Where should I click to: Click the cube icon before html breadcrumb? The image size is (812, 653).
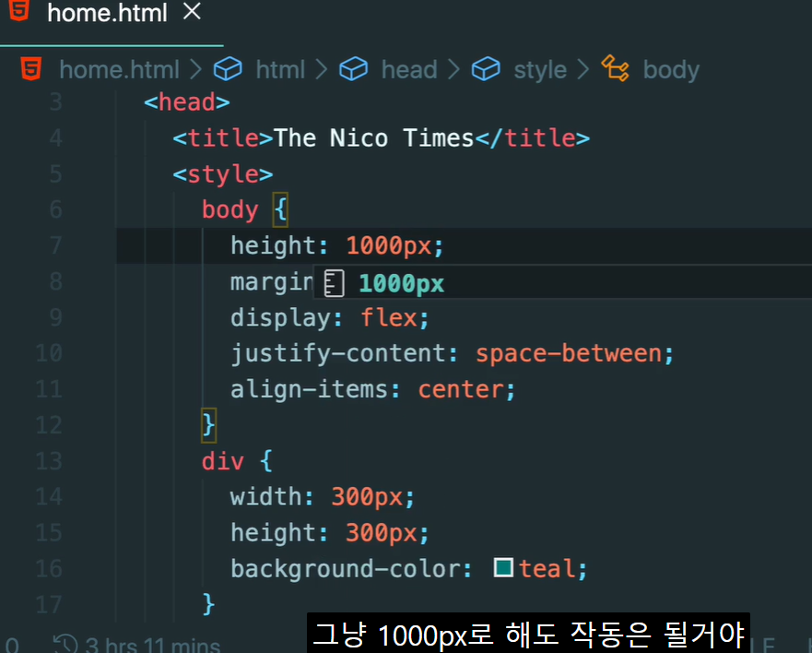pyautogui.click(x=228, y=69)
